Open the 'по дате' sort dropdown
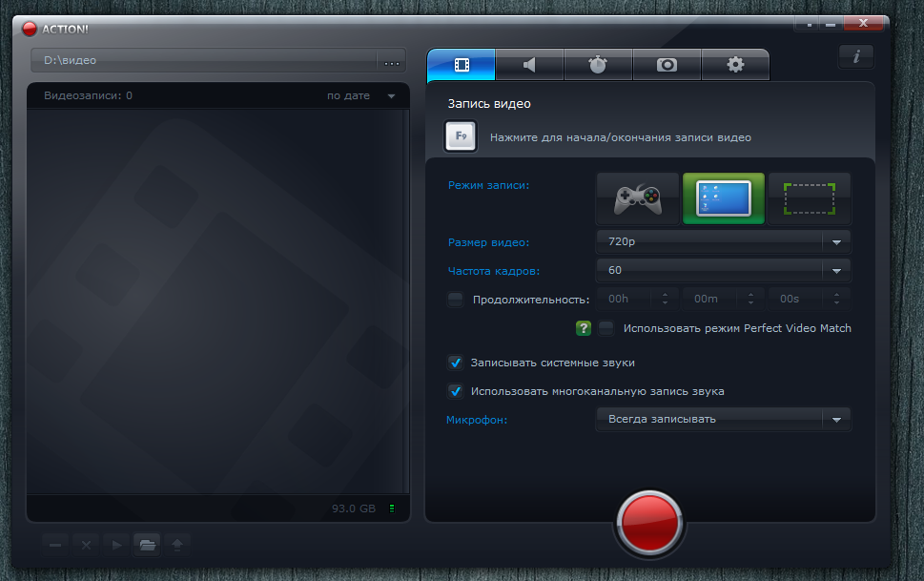This screenshot has height=581, width=924. pos(360,95)
